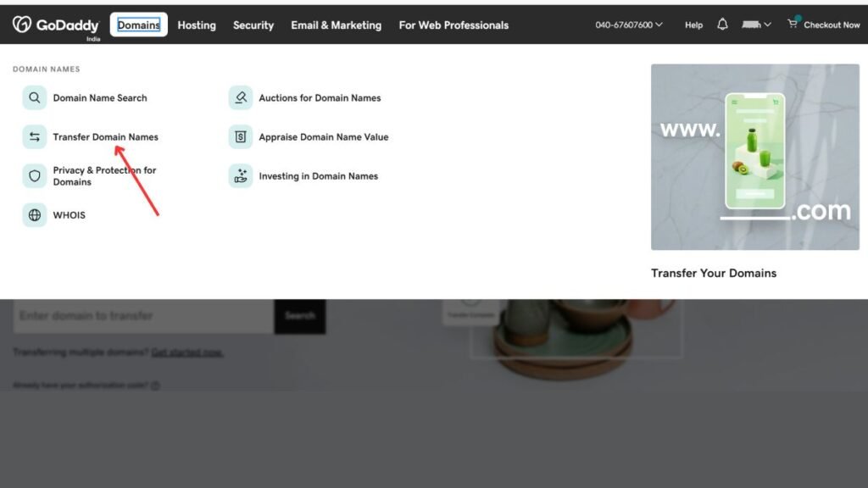
Task: Select Transfer Domain Names
Action: click(x=106, y=136)
